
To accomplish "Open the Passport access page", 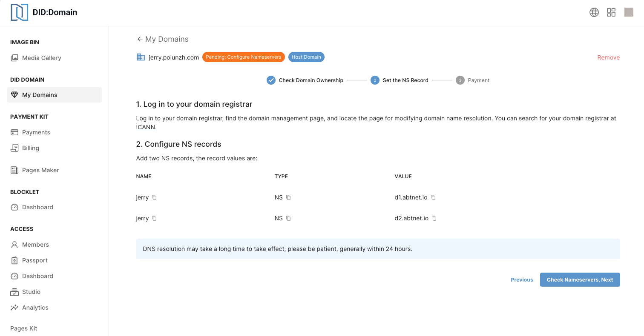I will (x=34, y=260).
